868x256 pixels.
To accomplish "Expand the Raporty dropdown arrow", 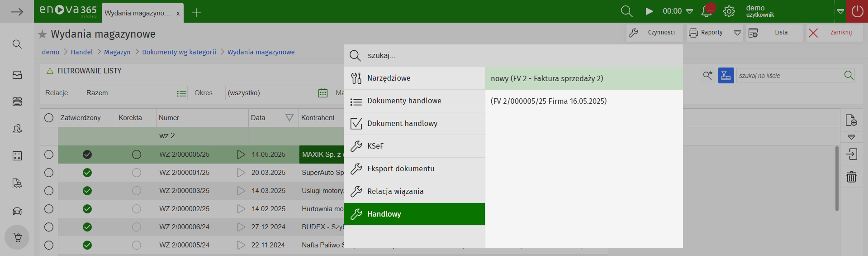I will tap(737, 33).
